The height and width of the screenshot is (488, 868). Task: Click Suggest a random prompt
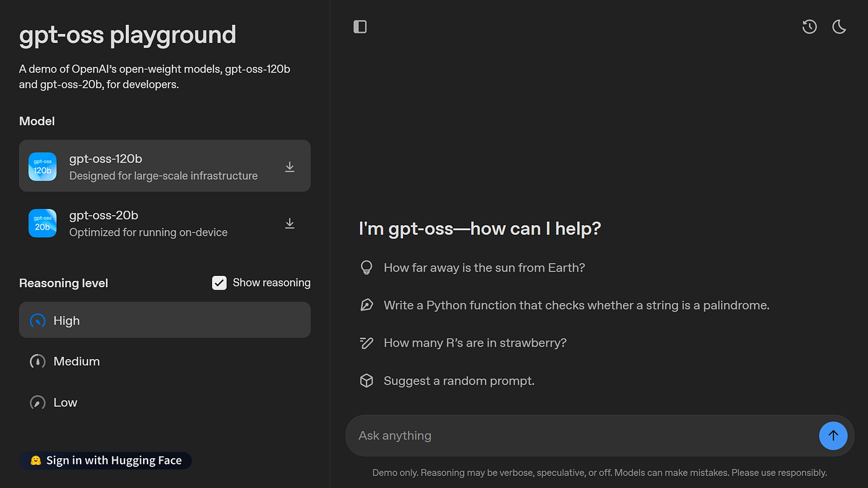459,381
